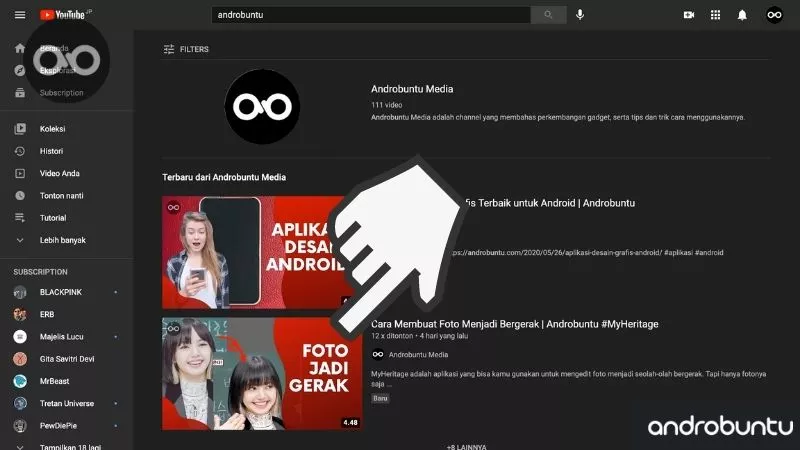Open PewDiePie channel avatar

click(x=20, y=426)
